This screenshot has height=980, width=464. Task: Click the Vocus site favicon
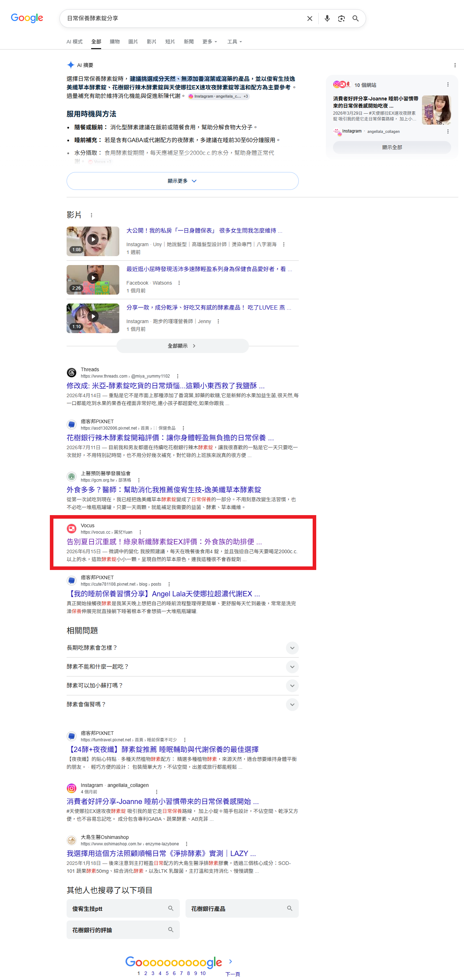[x=72, y=529]
